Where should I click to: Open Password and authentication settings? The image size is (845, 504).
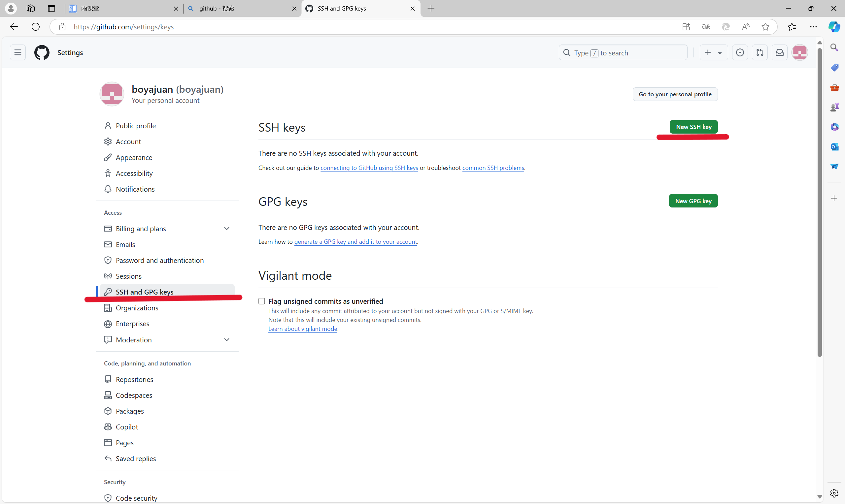coord(160,261)
